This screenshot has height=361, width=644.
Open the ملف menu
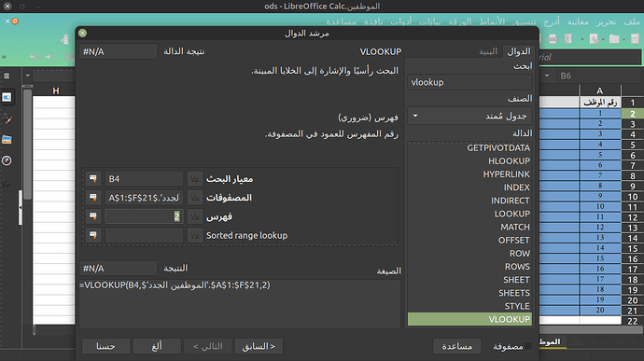point(632,21)
